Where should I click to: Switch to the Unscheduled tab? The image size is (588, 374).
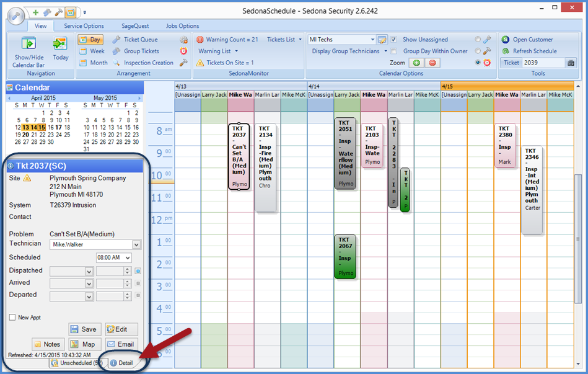click(x=77, y=363)
